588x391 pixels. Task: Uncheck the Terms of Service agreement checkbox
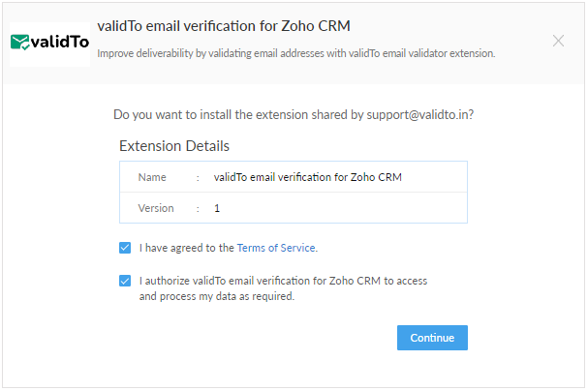tap(125, 248)
